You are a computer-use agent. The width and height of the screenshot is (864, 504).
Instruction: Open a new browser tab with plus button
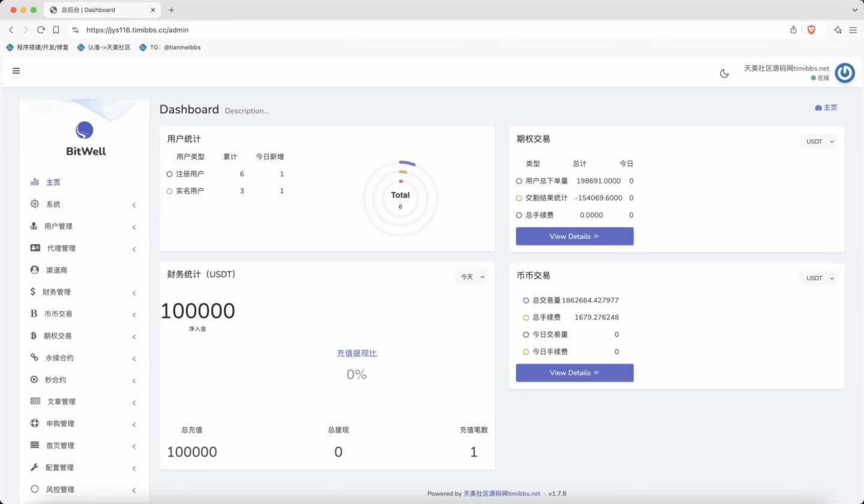(x=172, y=10)
